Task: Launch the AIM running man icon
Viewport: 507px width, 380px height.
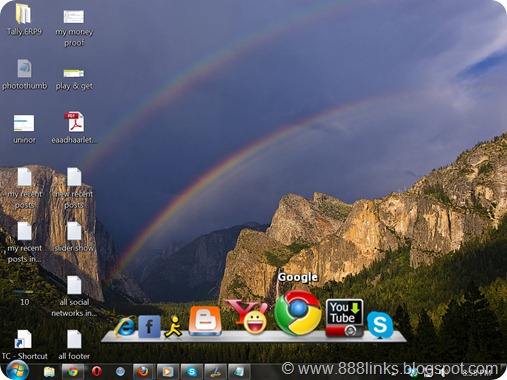Action: (x=173, y=327)
